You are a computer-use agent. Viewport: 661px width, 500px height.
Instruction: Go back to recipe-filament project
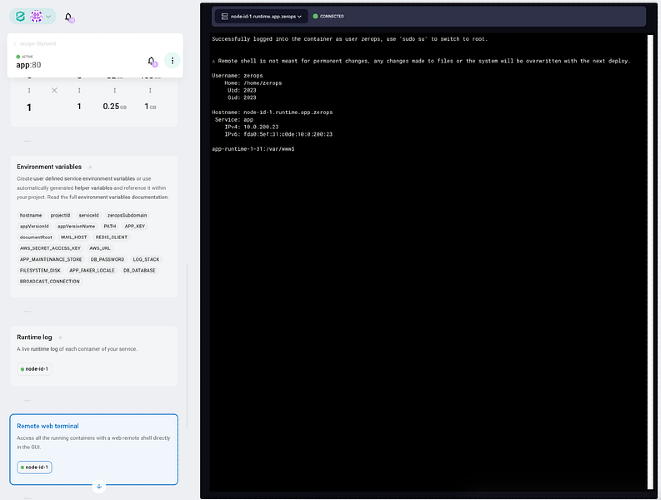pos(35,44)
